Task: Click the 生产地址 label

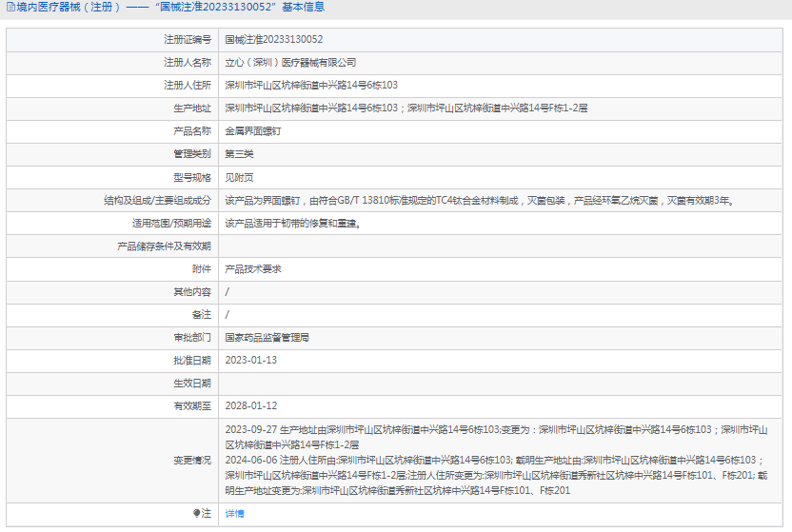Action: pos(192,108)
